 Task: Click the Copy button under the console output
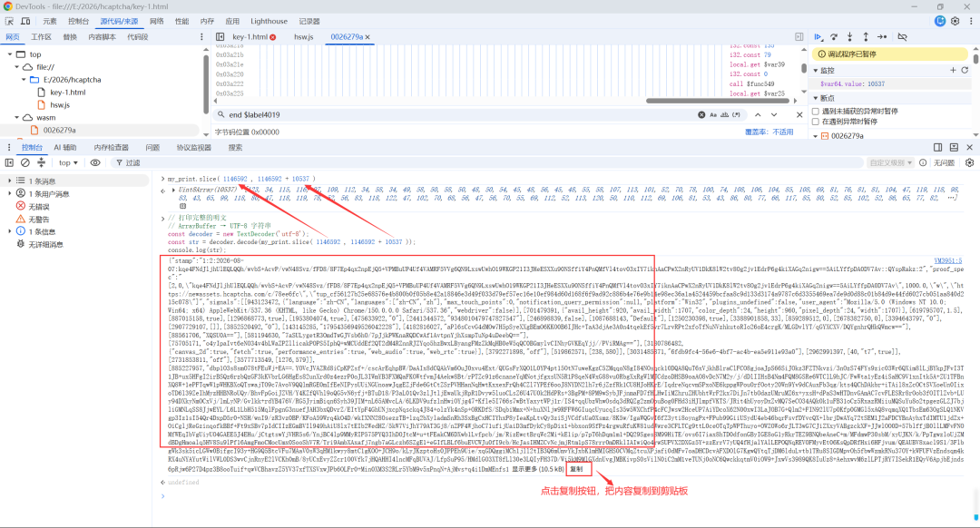pos(577,469)
